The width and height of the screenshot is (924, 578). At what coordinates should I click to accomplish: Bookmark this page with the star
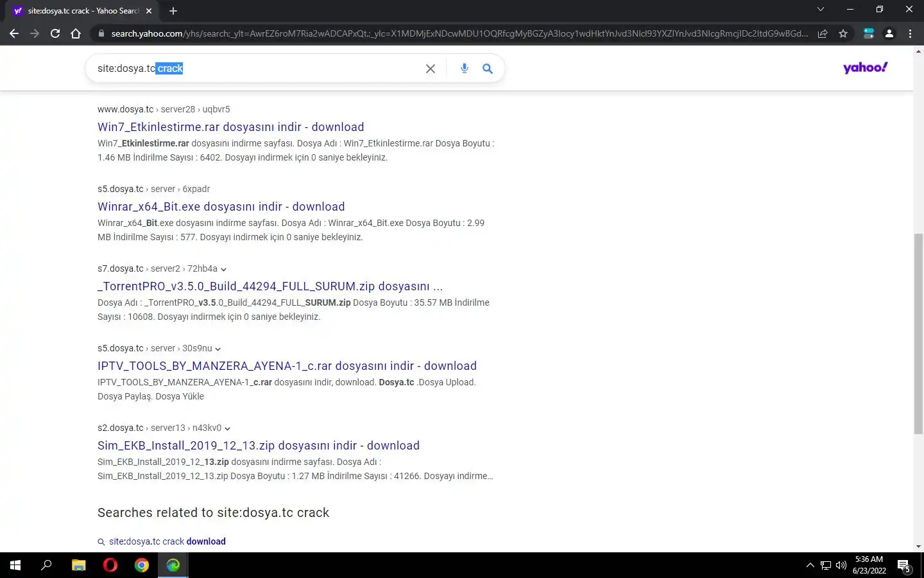843,33
